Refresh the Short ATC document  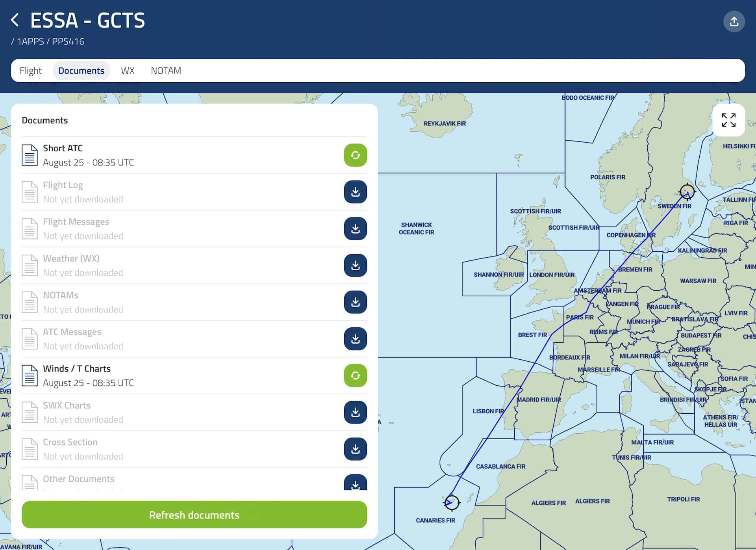(355, 155)
